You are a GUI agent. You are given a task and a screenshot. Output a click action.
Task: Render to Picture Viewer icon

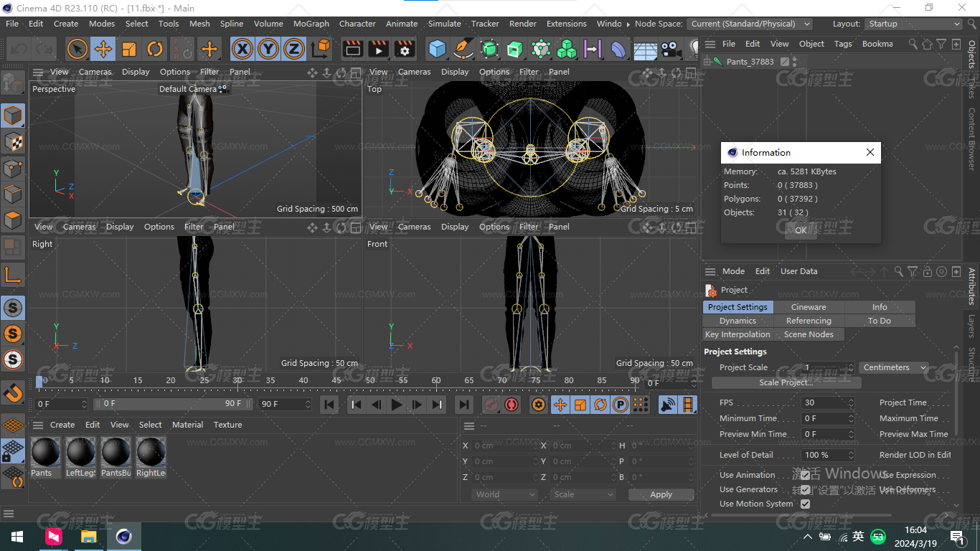click(378, 49)
